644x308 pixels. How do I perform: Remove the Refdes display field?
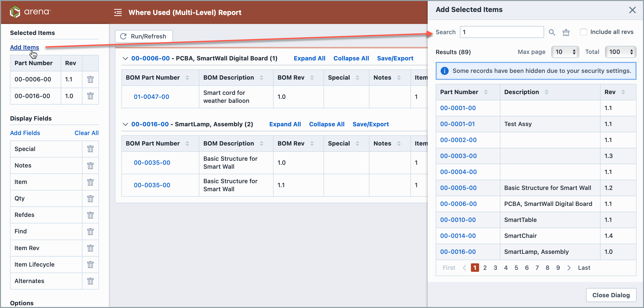[x=90, y=215]
